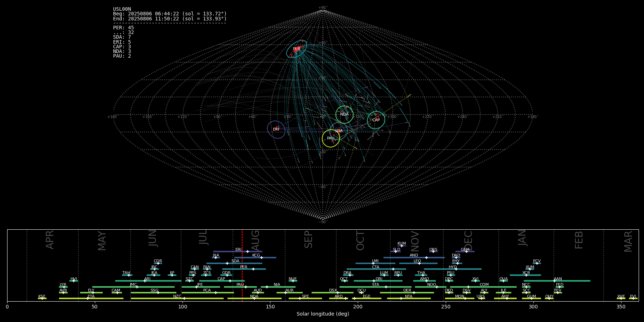Click the ERI radiant circle on the sky map
Screen dimensions: 644x322
(276, 130)
